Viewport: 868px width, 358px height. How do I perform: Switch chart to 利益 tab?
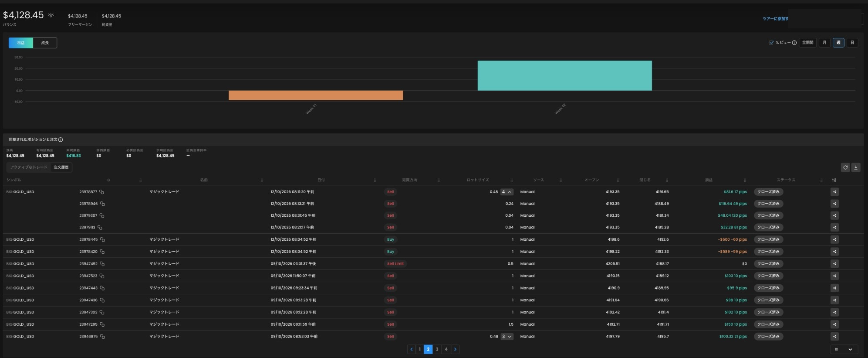pyautogui.click(x=21, y=43)
